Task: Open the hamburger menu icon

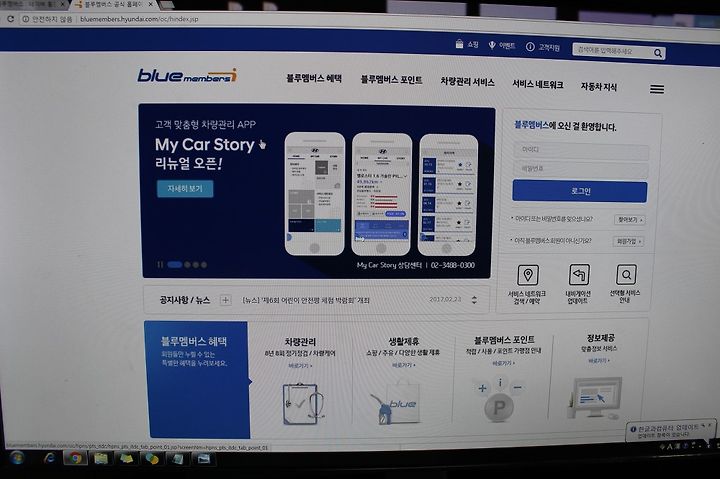Action: pyautogui.click(x=657, y=89)
